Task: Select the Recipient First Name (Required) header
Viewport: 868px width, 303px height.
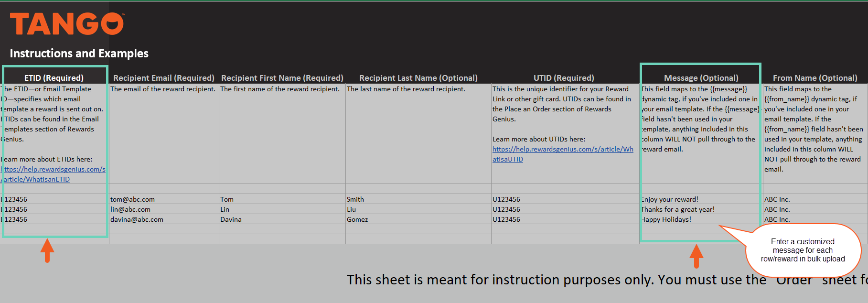Action: 282,78
